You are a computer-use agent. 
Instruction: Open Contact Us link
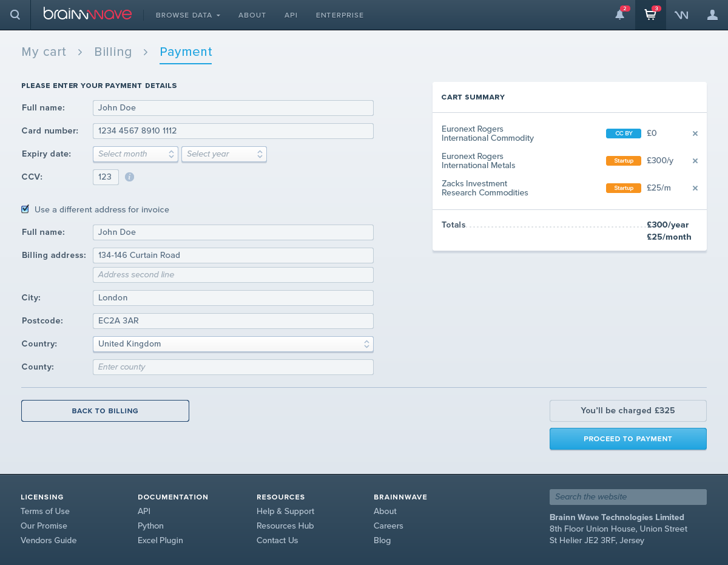click(x=277, y=541)
